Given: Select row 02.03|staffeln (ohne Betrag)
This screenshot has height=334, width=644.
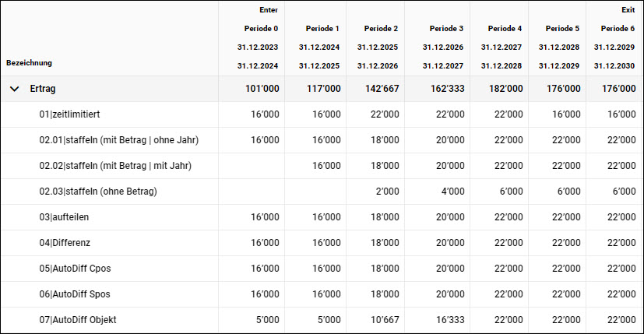Looking at the screenshot, I should (x=322, y=192).
